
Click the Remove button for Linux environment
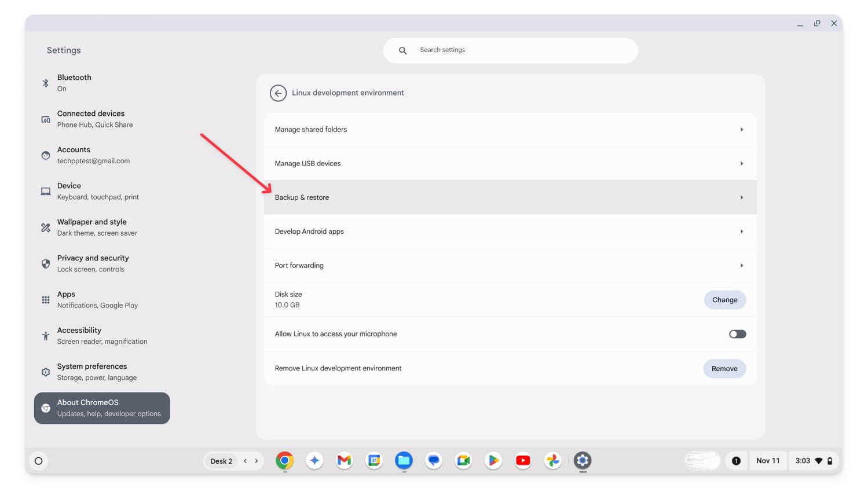click(724, 369)
